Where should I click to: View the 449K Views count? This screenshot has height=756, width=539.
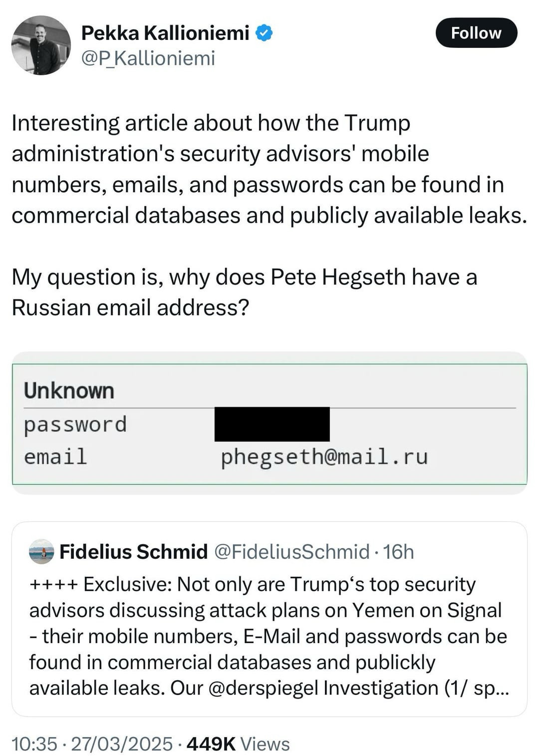(238, 744)
